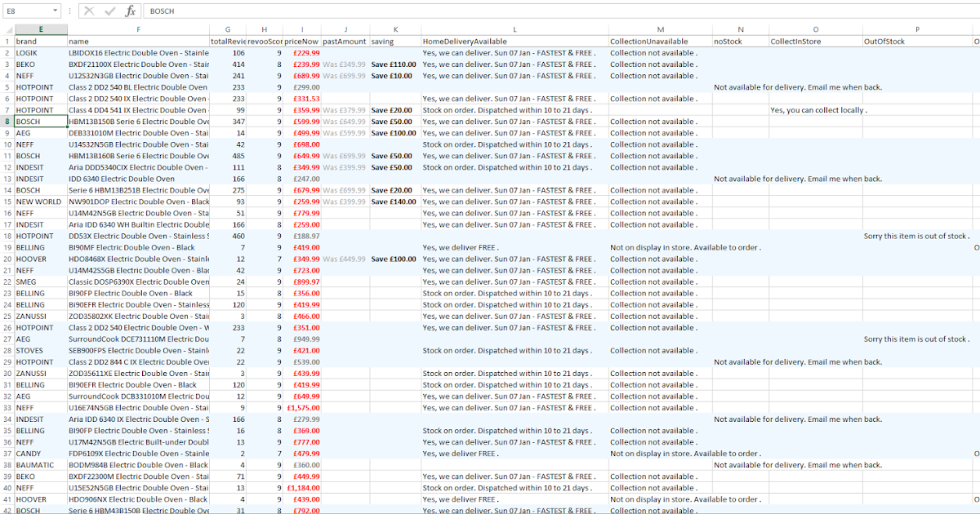Select row 1 header row number
Viewport: 980px width, 514px height.
[x=8, y=41]
